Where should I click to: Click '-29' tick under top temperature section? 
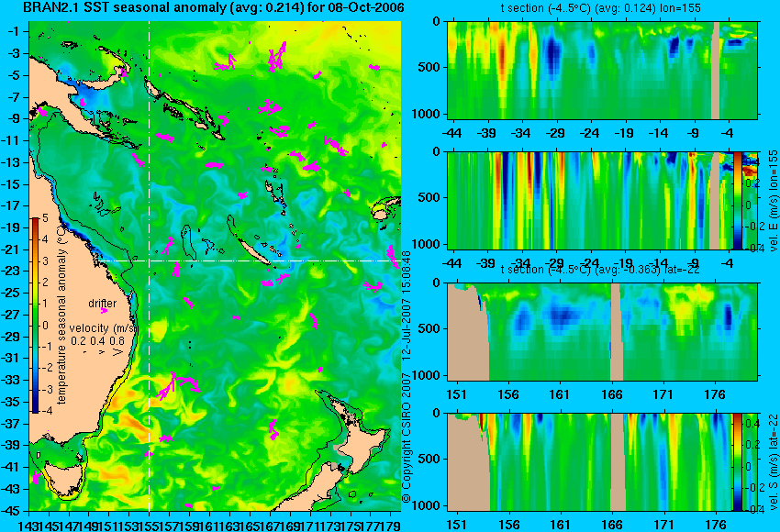click(x=555, y=133)
